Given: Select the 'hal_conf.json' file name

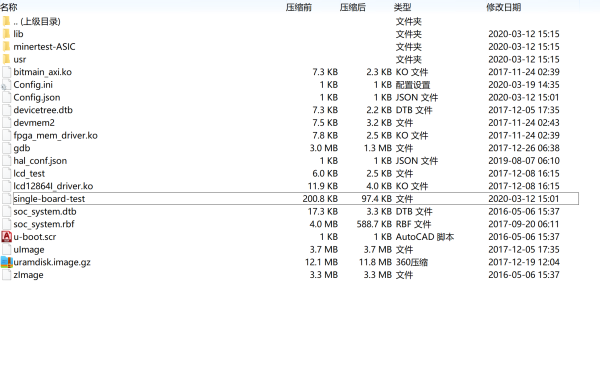Looking at the screenshot, I should pyautogui.click(x=40, y=160).
